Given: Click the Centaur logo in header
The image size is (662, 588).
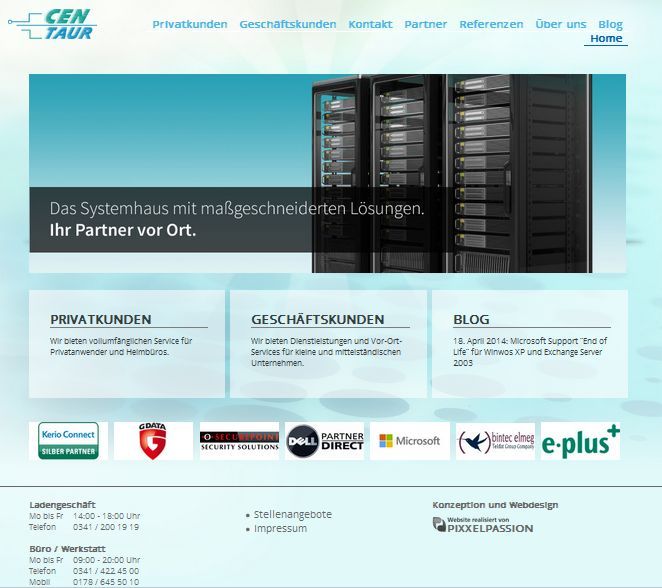Looking at the screenshot, I should point(52,24).
